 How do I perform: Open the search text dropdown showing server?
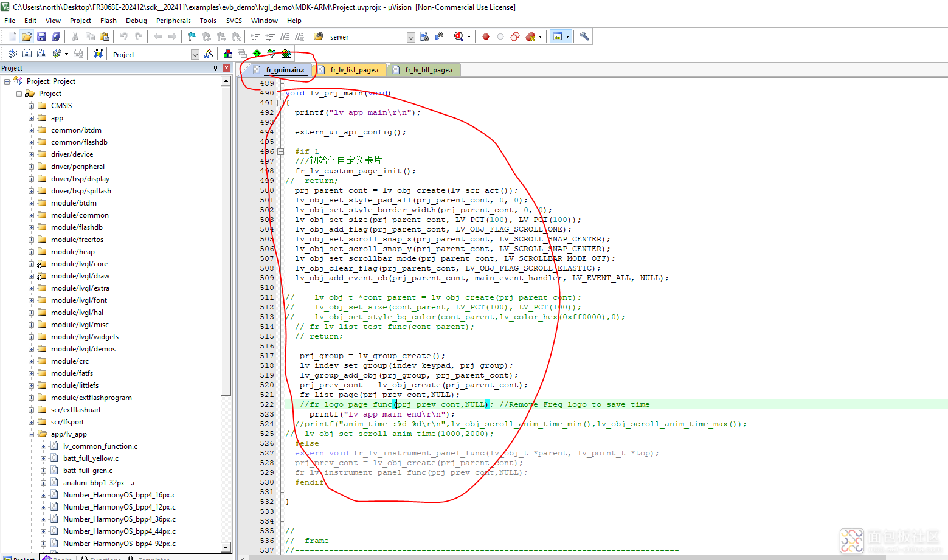[411, 37]
